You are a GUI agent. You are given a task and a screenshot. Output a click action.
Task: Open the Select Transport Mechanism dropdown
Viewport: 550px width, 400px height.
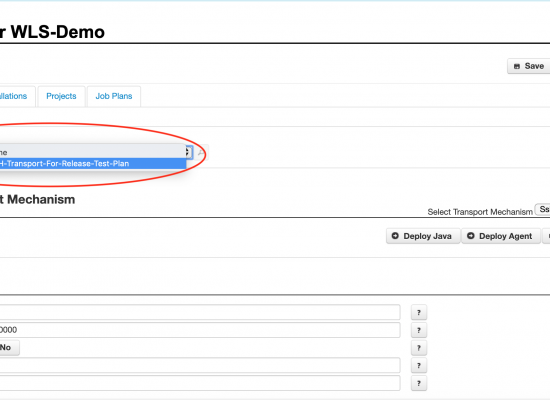click(543, 209)
